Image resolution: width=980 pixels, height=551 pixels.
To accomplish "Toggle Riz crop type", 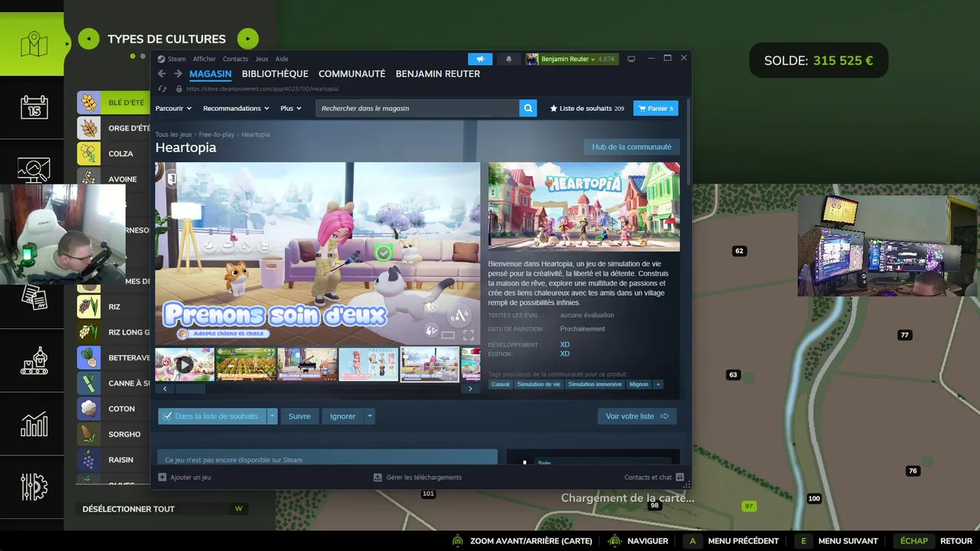I will click(x=115, y=307).
